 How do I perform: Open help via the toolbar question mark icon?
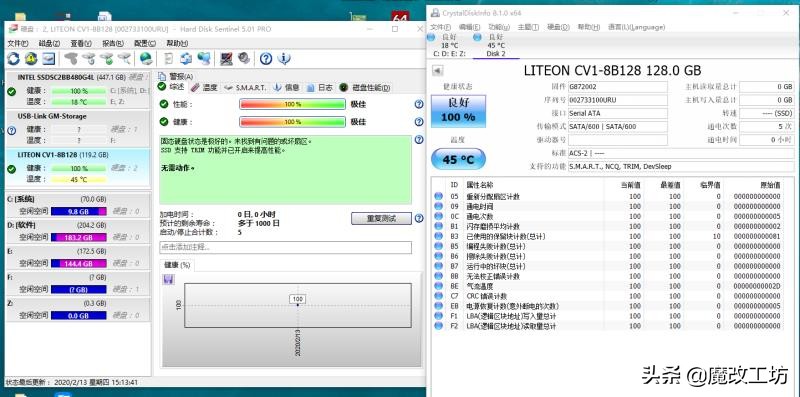266,59
